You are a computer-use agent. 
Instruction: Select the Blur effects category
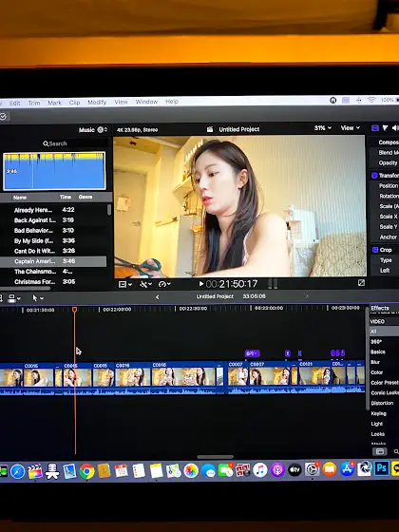coord(375,362)
